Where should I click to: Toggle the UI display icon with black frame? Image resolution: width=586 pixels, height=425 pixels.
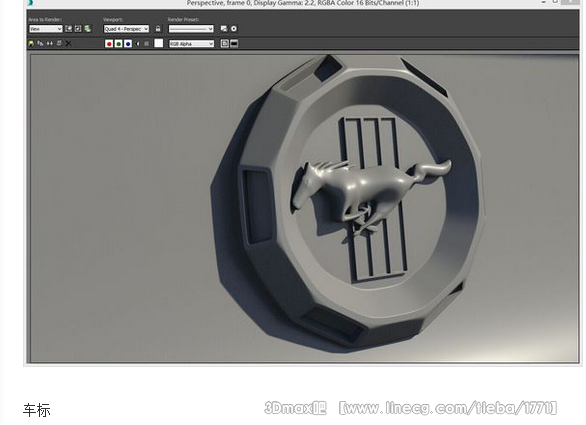coord(234,44)
